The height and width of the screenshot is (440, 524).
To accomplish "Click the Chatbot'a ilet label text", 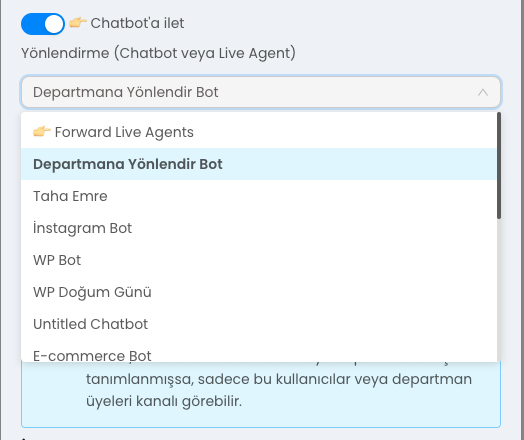I will pyautogui.click(x=137, y=23).
